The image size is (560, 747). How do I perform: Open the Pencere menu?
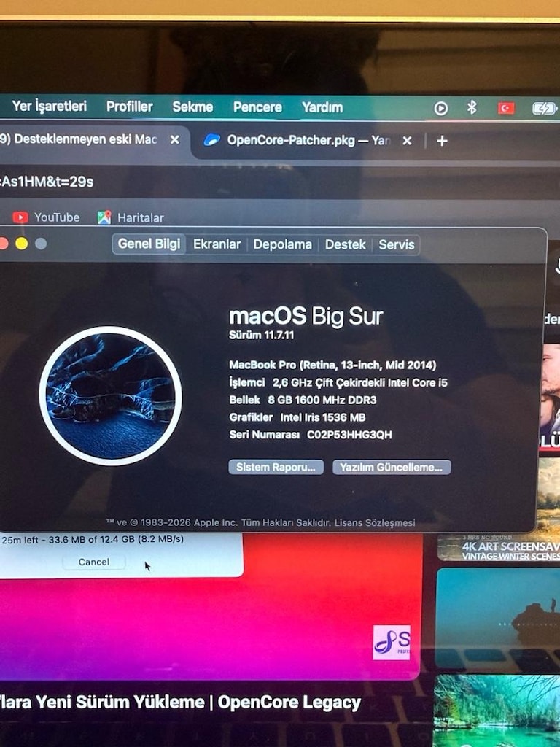click(257, 107)
